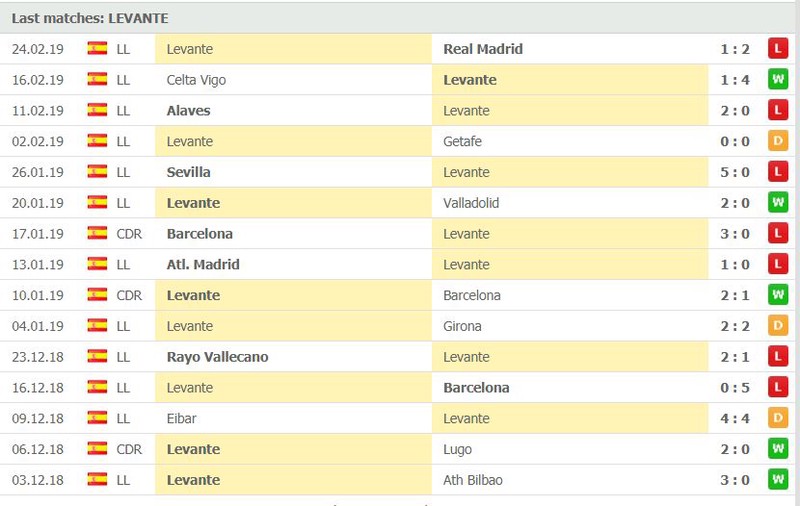Open the Atl. Madrid team link
The image size is (800, 506).
[203, 265]
